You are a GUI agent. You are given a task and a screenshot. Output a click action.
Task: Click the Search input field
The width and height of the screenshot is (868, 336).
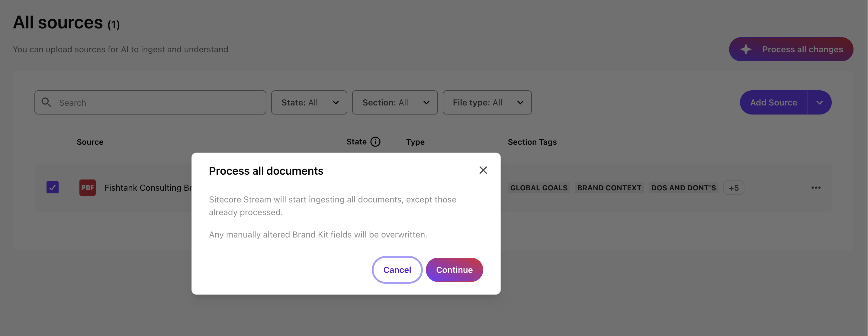(150, 102)
